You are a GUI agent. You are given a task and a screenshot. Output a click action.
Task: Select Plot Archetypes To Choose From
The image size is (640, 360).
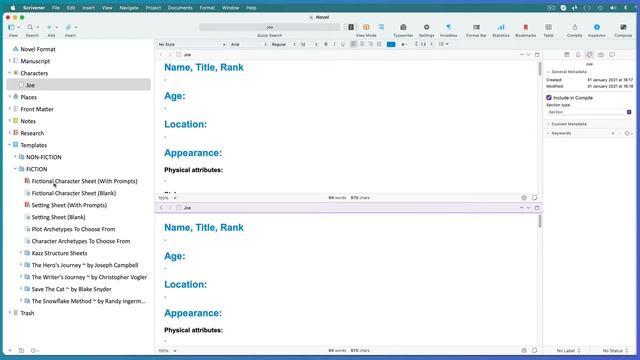[x=73, y=229]
